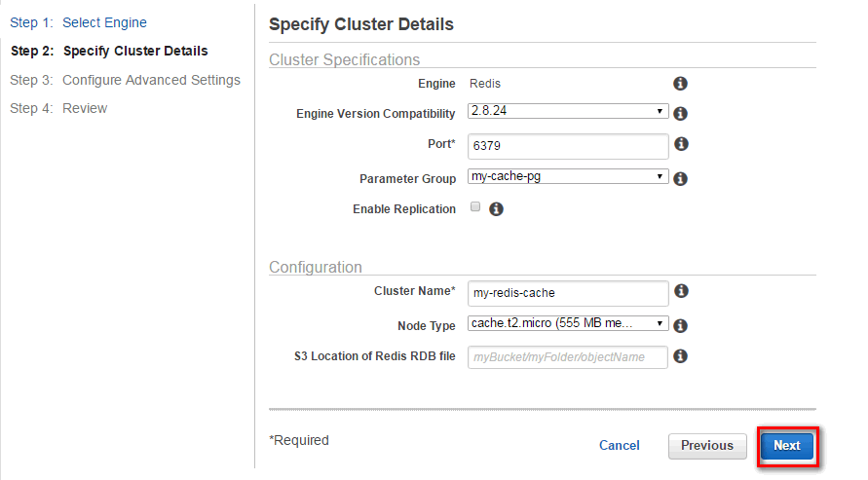This screenshot has height=480, width=868.
Task: Focus the Cluster Name text field
Action: point(568,293)
